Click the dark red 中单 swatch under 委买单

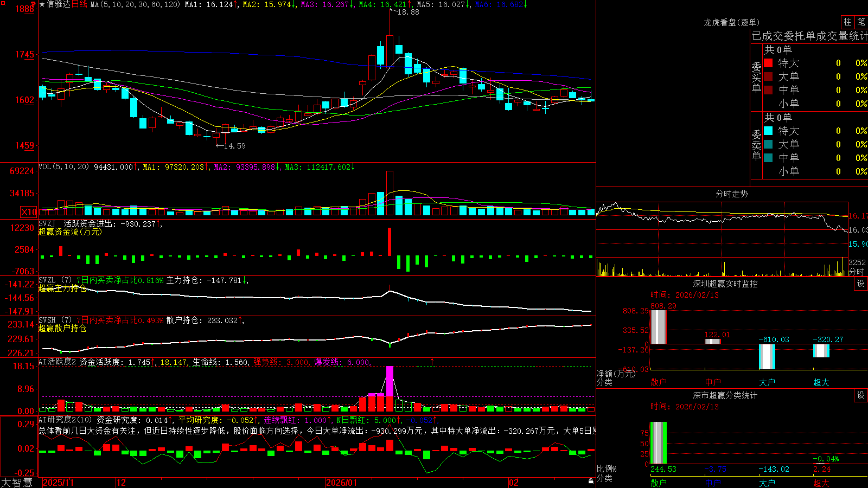coord(768,90)
